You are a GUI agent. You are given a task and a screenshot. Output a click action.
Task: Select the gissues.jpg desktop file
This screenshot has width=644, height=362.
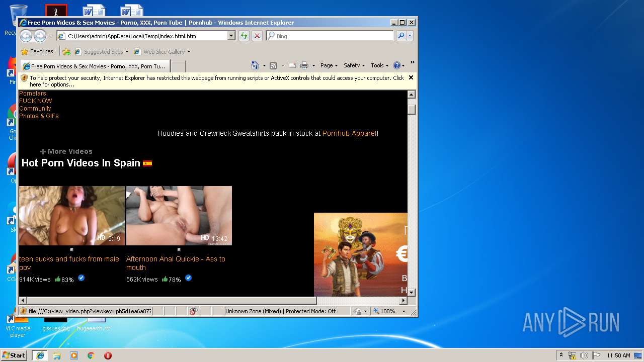coord(56,324)
